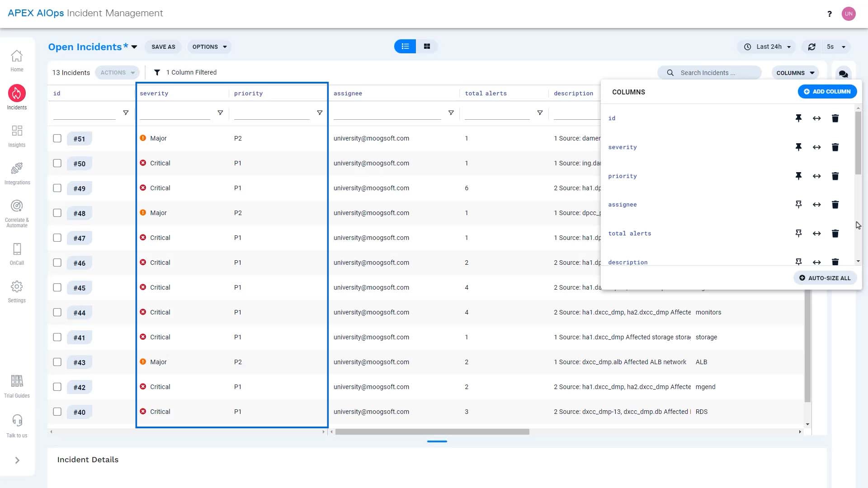Open the Last 24h time range dropdown
868x488 pixels.
767,47
